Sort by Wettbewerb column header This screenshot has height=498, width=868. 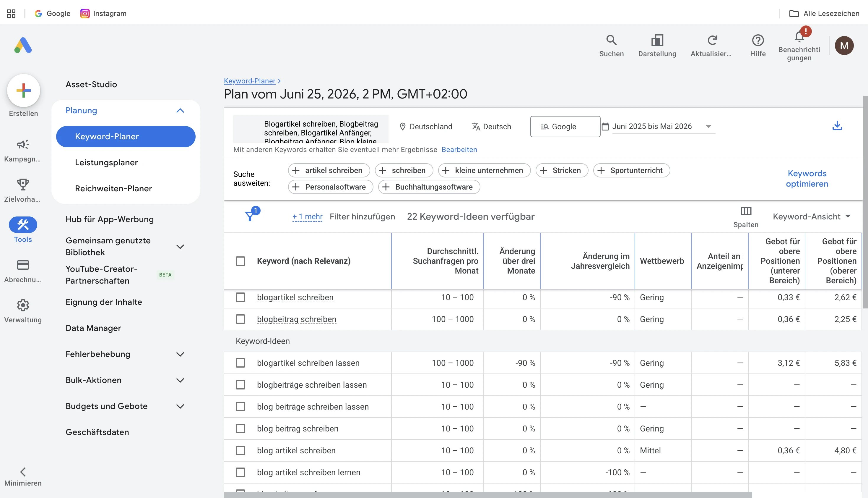click(662, 261)
